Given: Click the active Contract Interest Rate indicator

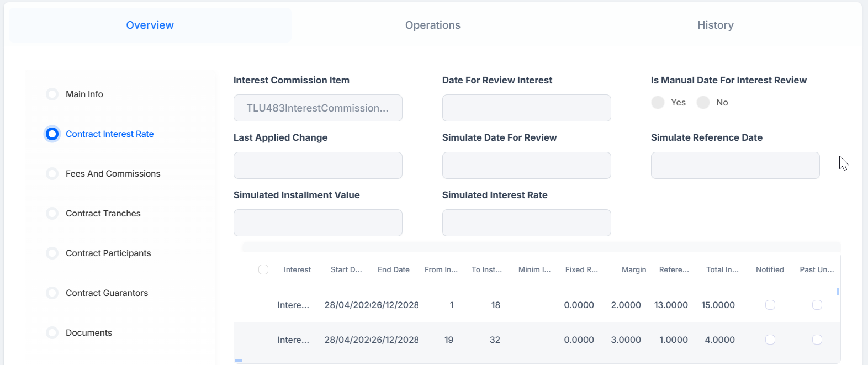Looking at the screenshot, I should click(x=52, y=134).
